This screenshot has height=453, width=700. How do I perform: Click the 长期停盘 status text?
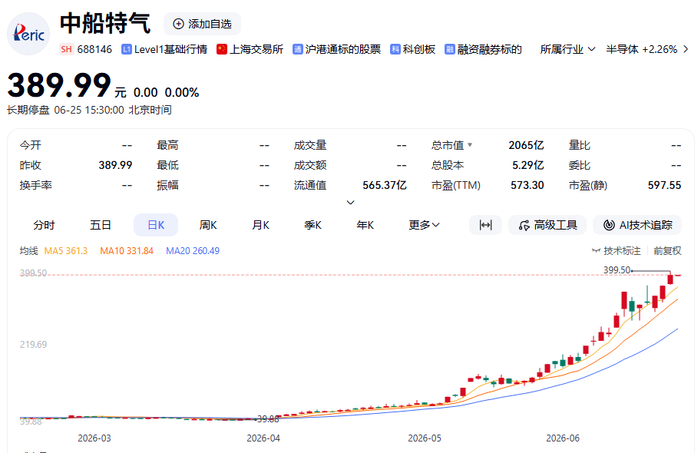28,110
